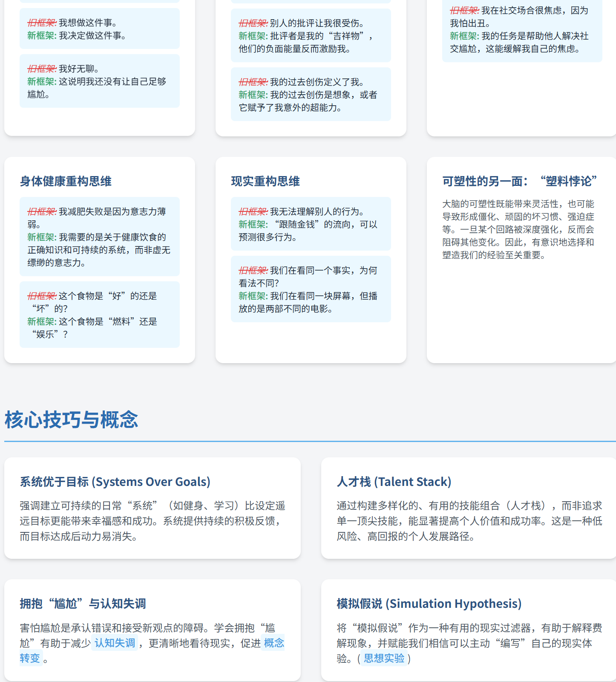Click the reframe box about 减肥失败 and 意志力

point(99,237)
